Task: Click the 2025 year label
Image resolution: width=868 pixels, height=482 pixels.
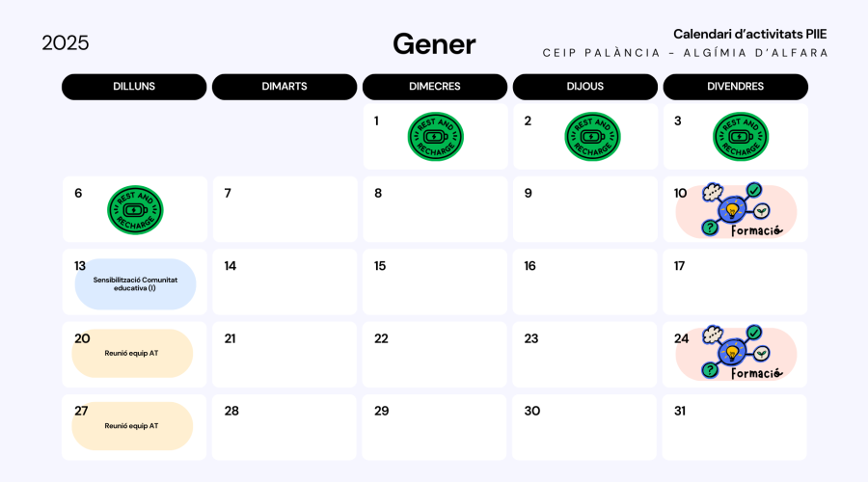Action: (x=66, y=43)
